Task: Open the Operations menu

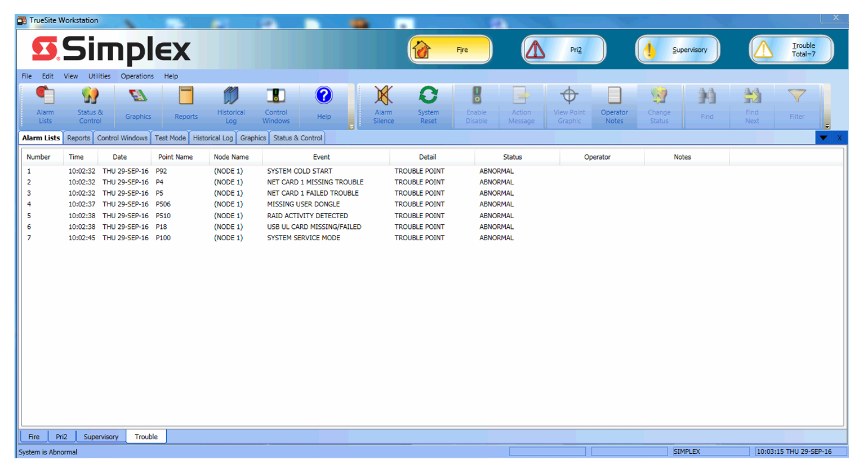Action: (x=137, y=76)
